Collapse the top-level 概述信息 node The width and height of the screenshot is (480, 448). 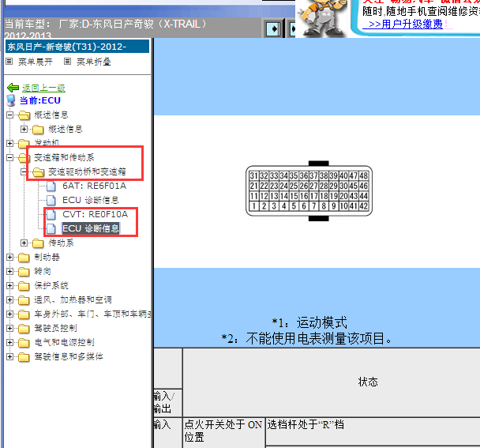click(x=9, y=115)
